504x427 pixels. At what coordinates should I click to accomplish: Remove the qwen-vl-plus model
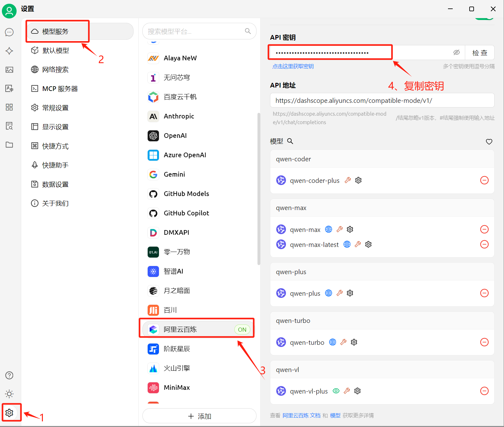tap(484, 391)
